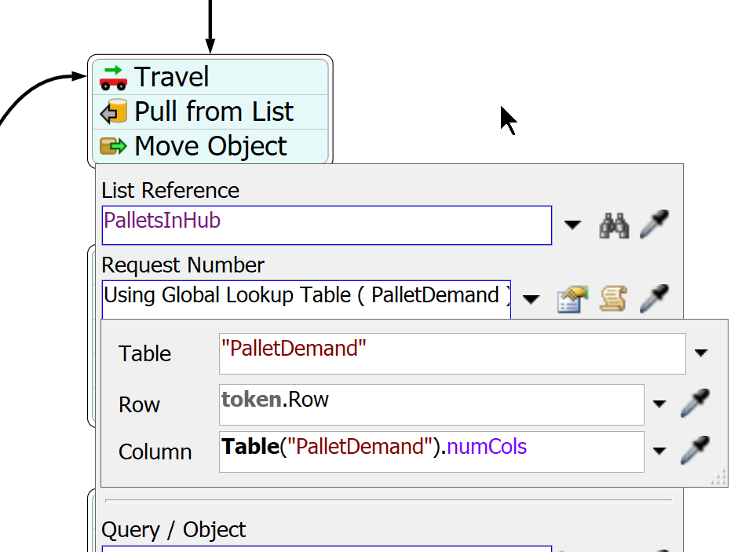This screenshot has width=756, height=552.
Task: Click the Travel activity icon
Action: (x=114, y=78)
